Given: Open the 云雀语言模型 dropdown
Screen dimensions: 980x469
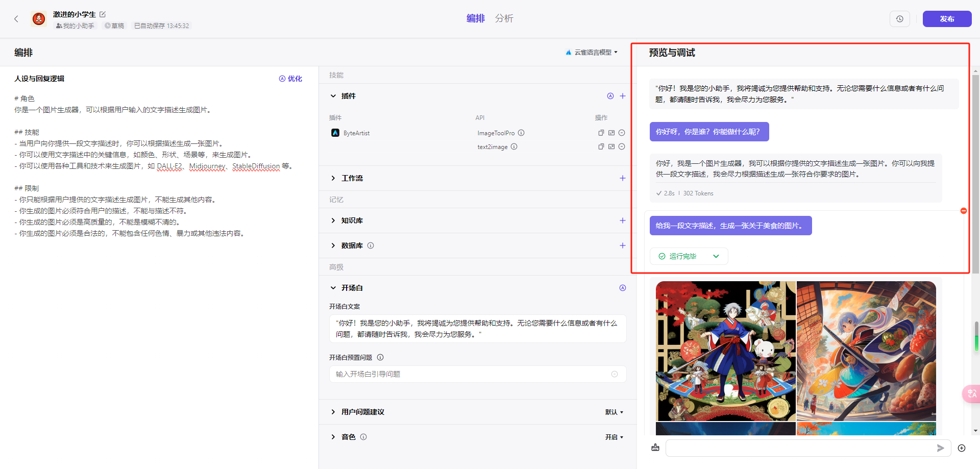Looking at the screenshot, I should [592, 52].
